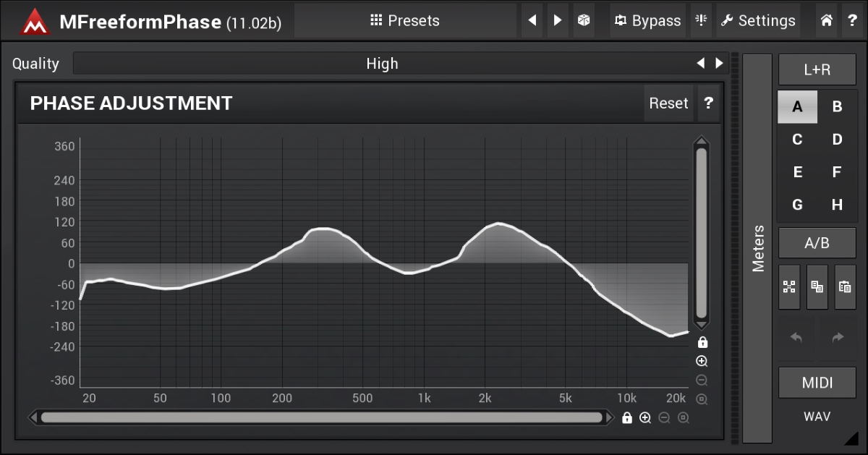The image size is (868, 455).
Task: Select preset slot C
Action: [797, 140]
